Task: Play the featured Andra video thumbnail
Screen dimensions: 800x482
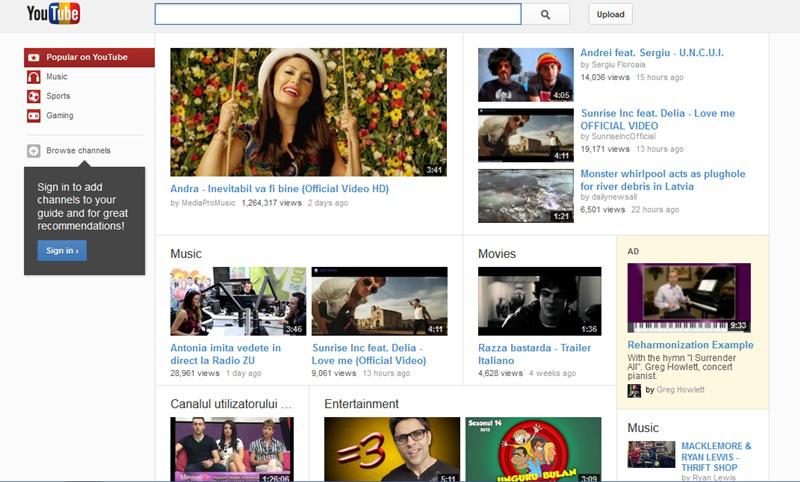Action: [x=308, y=112]
